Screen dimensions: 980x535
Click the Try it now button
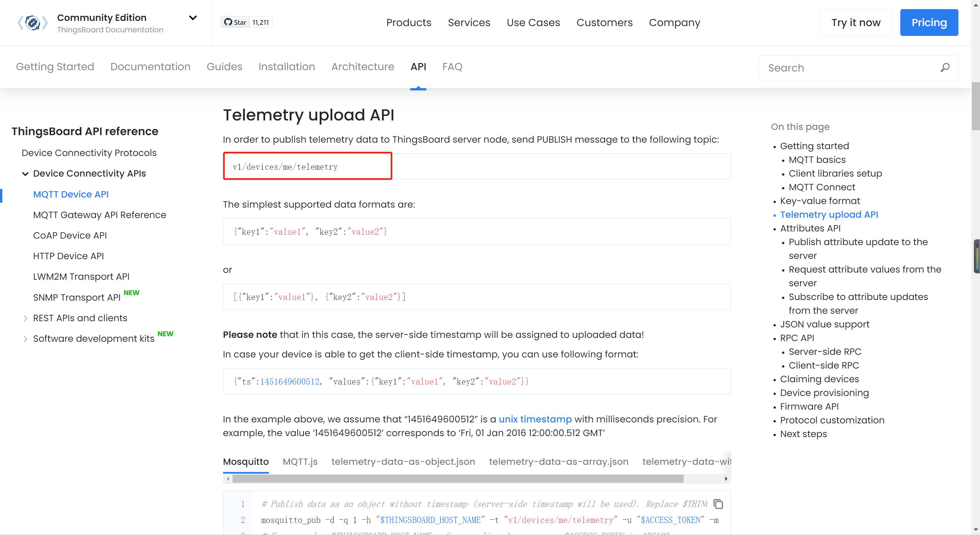(856, 23)
